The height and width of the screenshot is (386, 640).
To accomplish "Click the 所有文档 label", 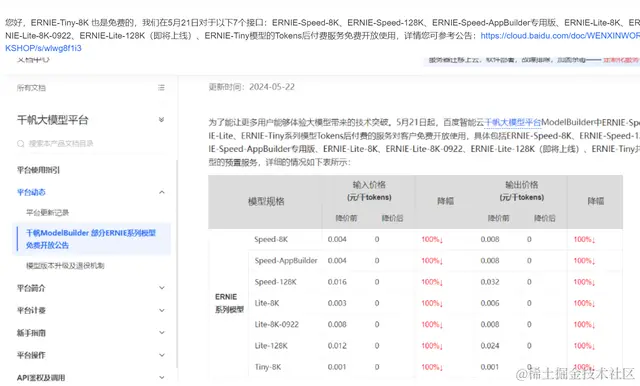I will (31, 88).
